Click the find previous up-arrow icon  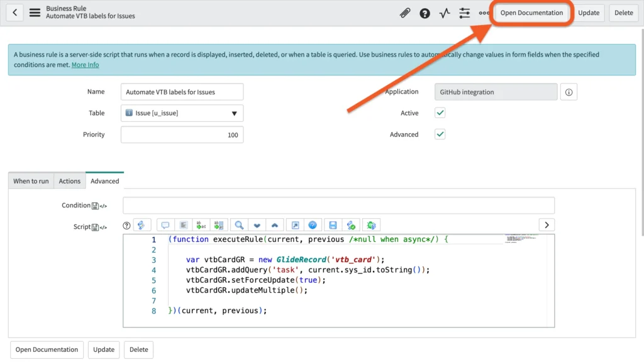point(275,225)
